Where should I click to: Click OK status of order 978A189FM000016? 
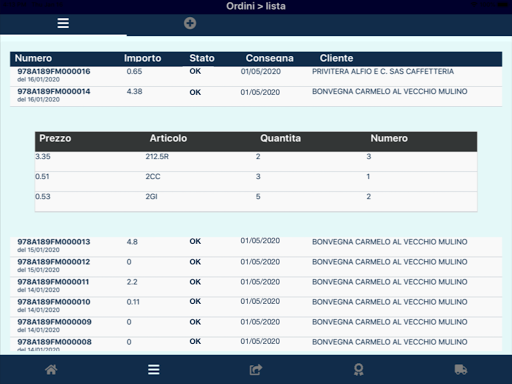tap(195, 71)
